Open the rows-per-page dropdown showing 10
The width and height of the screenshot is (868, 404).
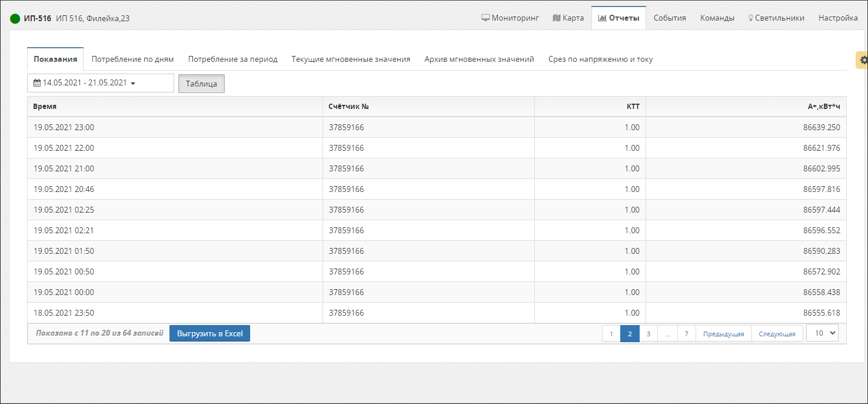[822, 333]
